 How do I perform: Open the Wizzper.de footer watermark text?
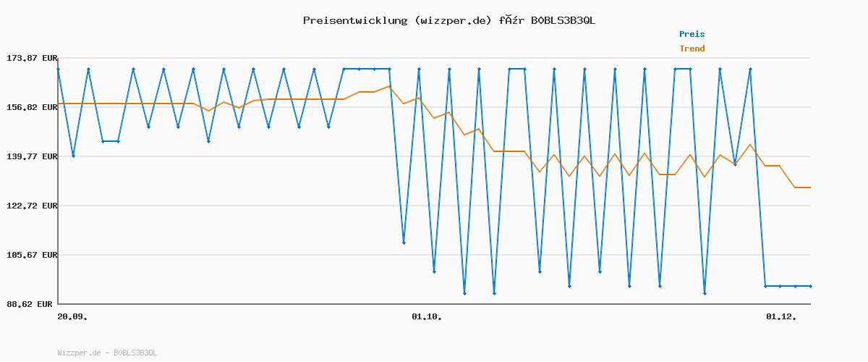tap(107, 353)
